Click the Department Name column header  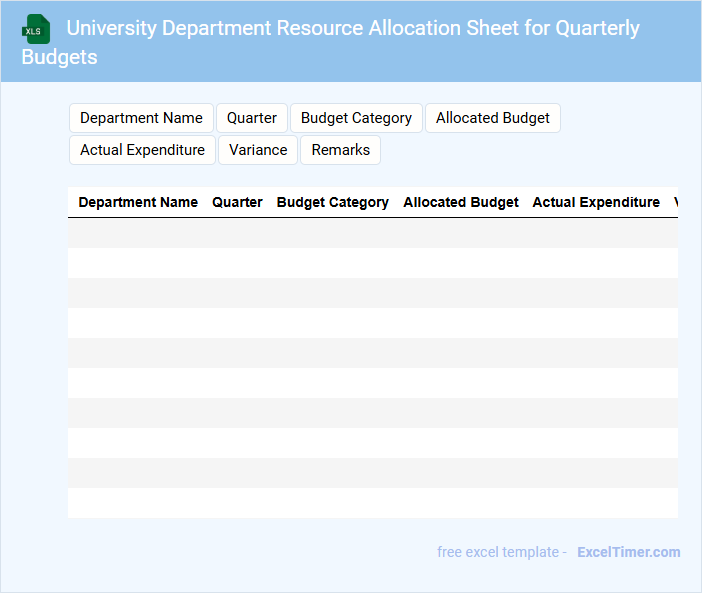[138, 202]
